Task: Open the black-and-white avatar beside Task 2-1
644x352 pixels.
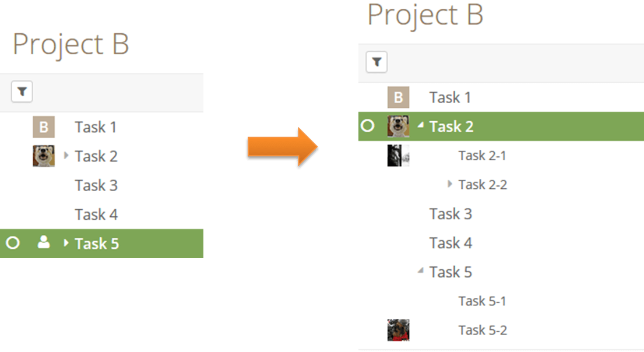Action: coord(399,156)
